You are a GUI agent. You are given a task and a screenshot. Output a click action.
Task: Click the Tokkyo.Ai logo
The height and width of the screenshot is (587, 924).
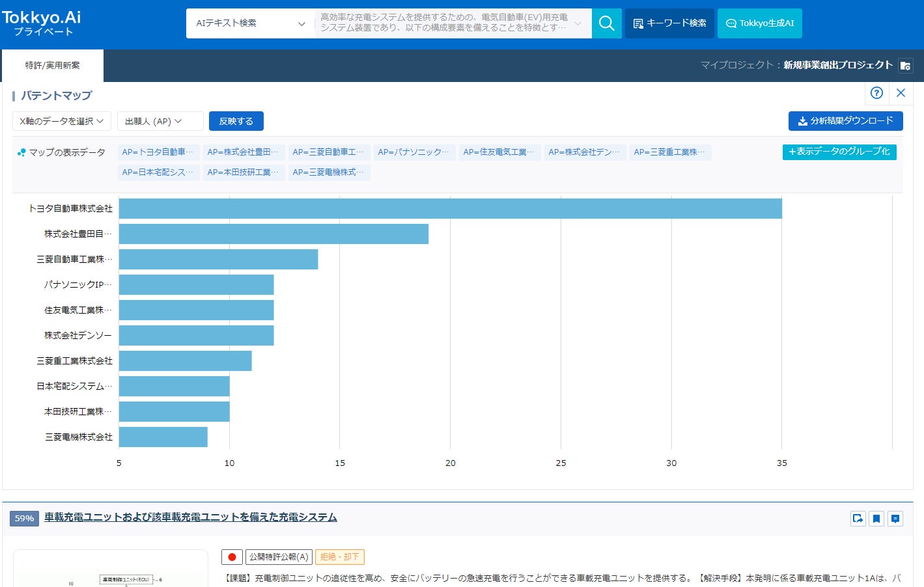[42, 23]
